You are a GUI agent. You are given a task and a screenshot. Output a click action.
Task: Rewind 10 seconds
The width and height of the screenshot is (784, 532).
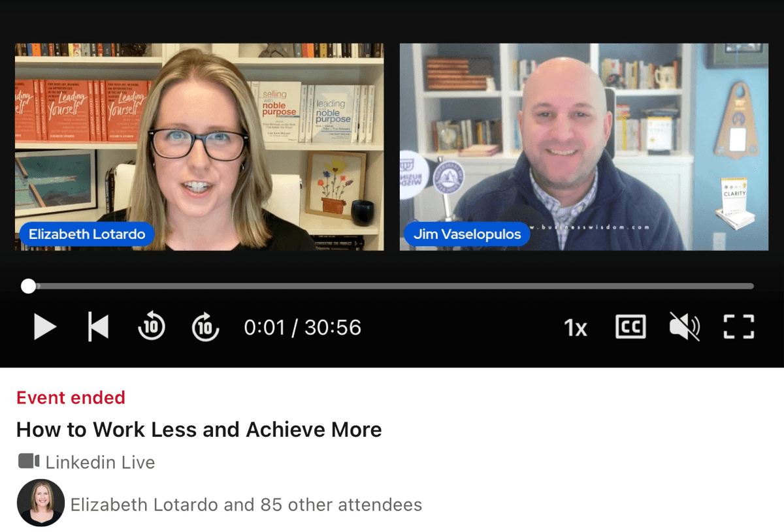[152, 327]
